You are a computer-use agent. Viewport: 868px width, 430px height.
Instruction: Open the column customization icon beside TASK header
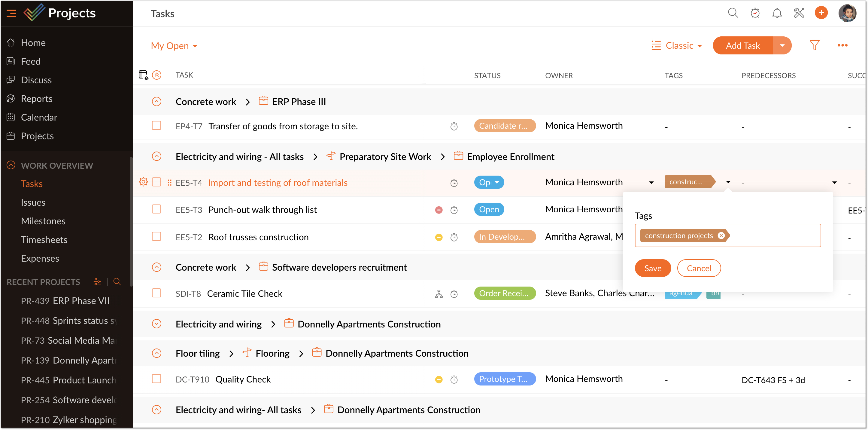tap(143, 75)
